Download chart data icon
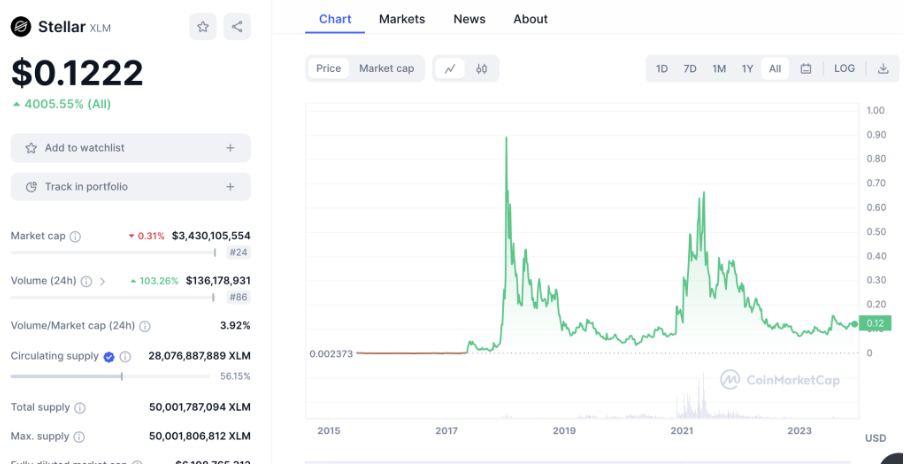The height and width of the screenshot is (464, 904). tap(883, 69)
